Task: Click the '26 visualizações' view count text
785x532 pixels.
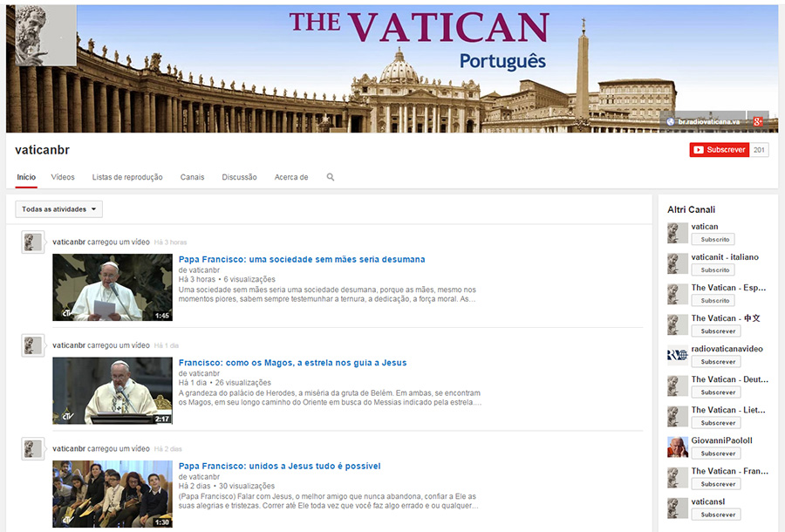Action: pos(242,382)
